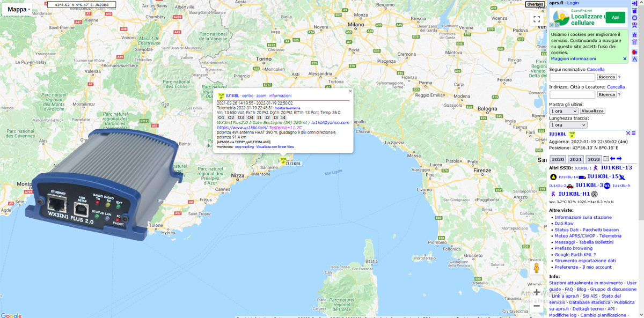Select the 2021 year button
Screen dimensions: 644x318
point(576,159)
